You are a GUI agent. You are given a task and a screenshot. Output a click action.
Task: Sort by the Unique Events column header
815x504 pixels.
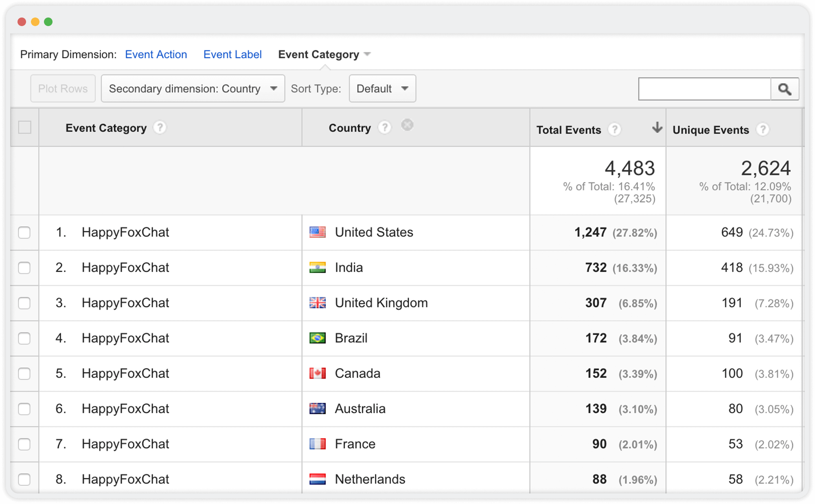pyautogui.click(x=710, y=130)
